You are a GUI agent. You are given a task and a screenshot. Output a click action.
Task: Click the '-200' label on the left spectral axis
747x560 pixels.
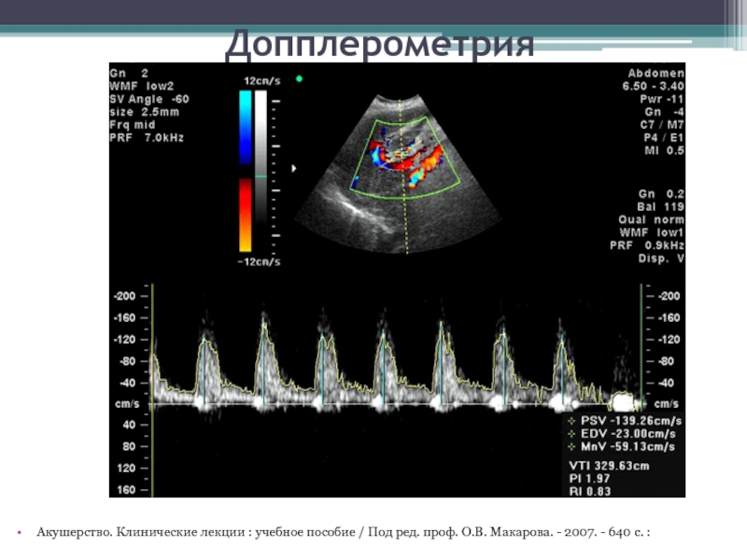125,296
